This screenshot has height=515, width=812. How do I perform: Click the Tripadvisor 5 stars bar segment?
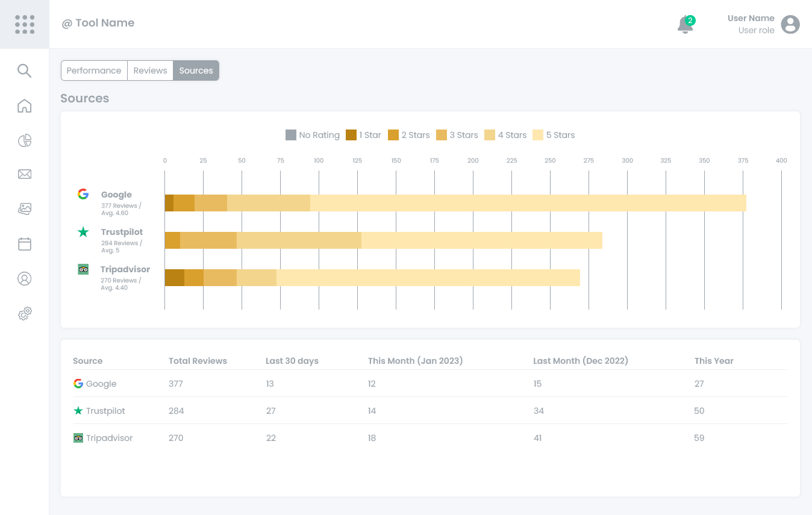click(x=428, y=278)
